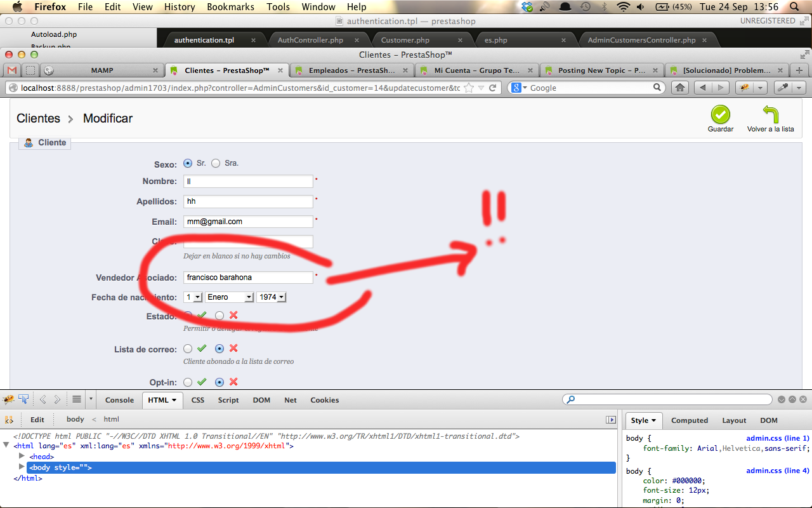Disable the Opt-in radio

219,382
